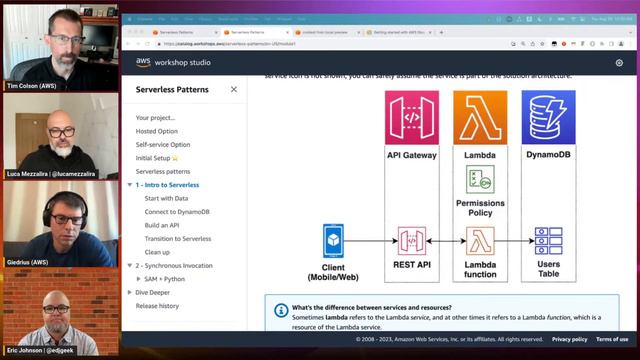Collapse the 2 - Synchronous Invocation section arrow
Viewport: 640px width, 360px height.
(130, 265)
